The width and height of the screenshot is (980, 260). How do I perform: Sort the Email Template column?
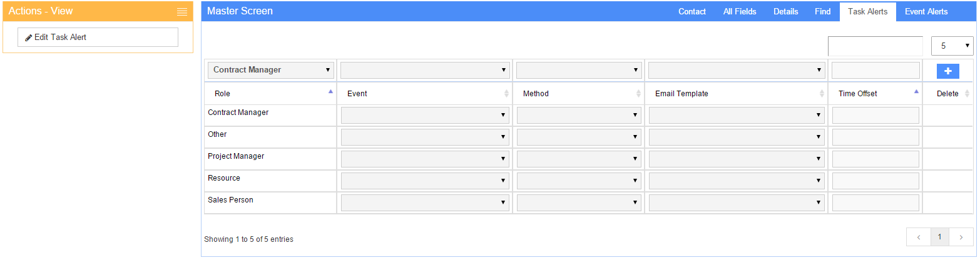822,94
